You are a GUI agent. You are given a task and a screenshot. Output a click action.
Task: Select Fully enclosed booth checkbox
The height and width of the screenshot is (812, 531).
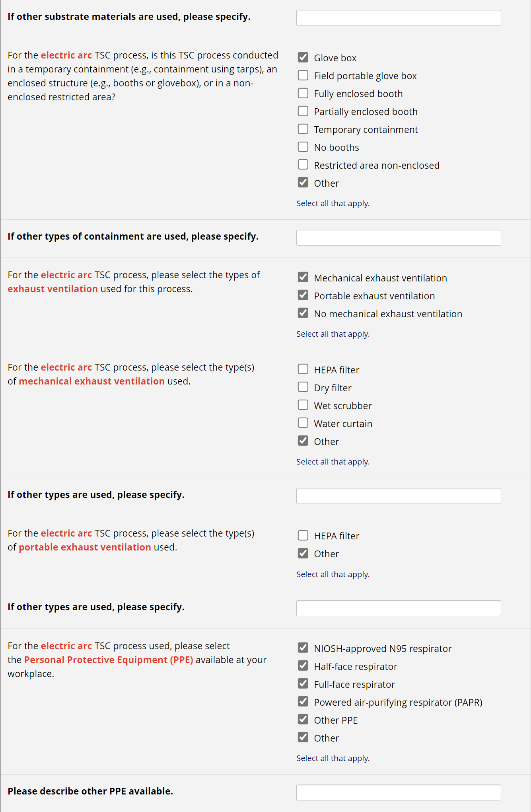303,93
